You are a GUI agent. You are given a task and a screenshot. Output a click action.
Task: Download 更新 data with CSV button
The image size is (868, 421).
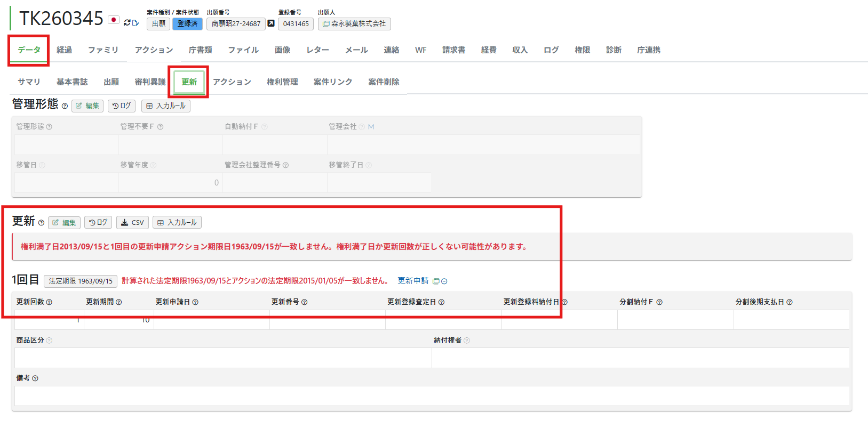[x=132, y=222]
